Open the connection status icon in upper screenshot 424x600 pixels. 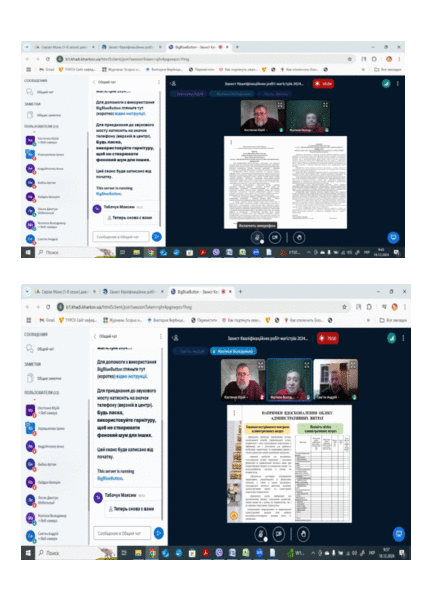pyautogui.click(x=386, y=83)
